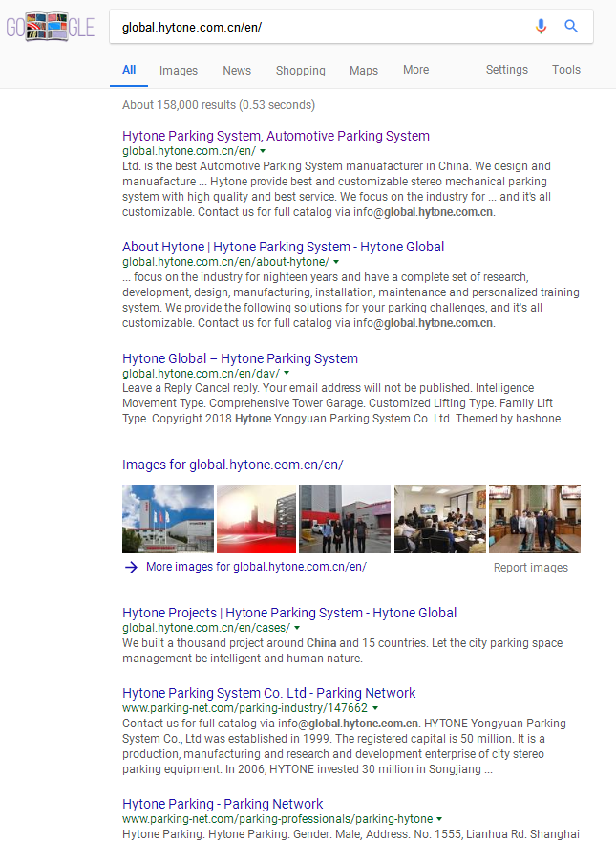The image size is (616, 843).
Task: Switch to the Images tab
Action: [179, 71]
